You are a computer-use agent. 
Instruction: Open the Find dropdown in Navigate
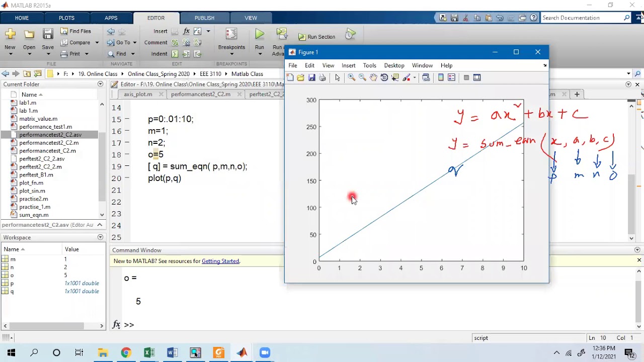tap(133, 54)
